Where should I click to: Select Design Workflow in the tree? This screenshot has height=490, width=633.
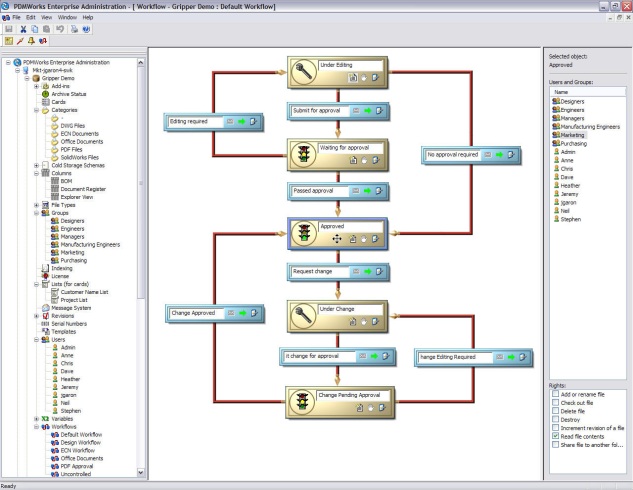(80, 443)
